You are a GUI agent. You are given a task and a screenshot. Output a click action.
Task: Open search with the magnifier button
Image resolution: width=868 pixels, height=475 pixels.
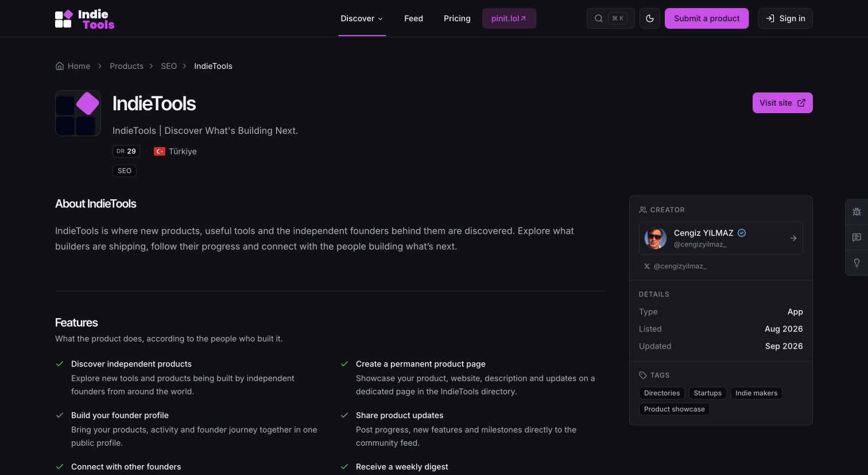click(x=610, y=18)
